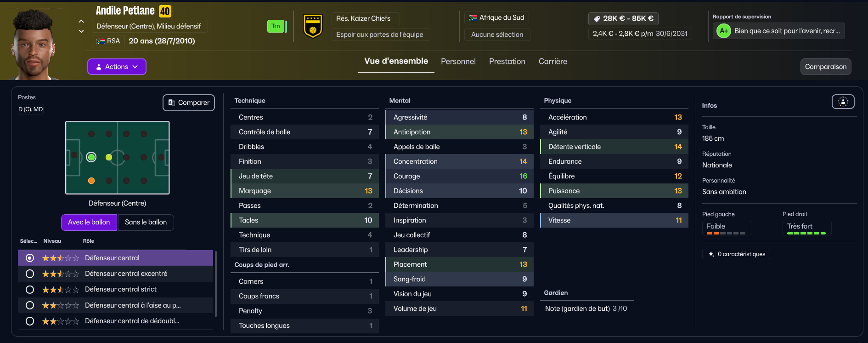Click the South Africa flag next to RSA
Screen dimensions: 868x343
pyautogui.click(x=101, y=41)
